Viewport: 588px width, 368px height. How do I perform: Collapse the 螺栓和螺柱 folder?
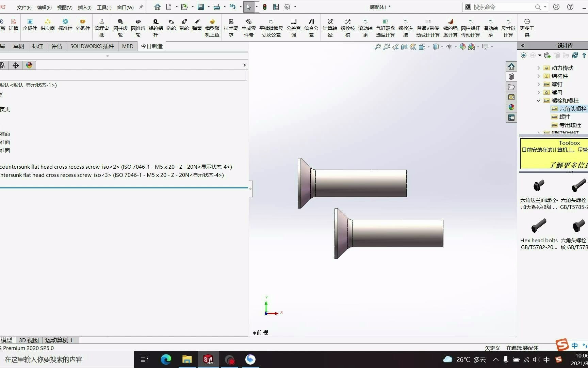point(538,101)
